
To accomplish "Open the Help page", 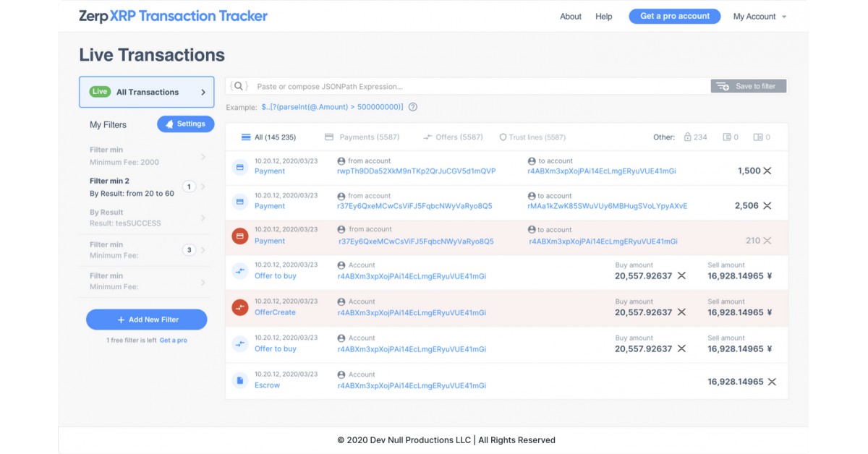I will click(x=604, y=16).
